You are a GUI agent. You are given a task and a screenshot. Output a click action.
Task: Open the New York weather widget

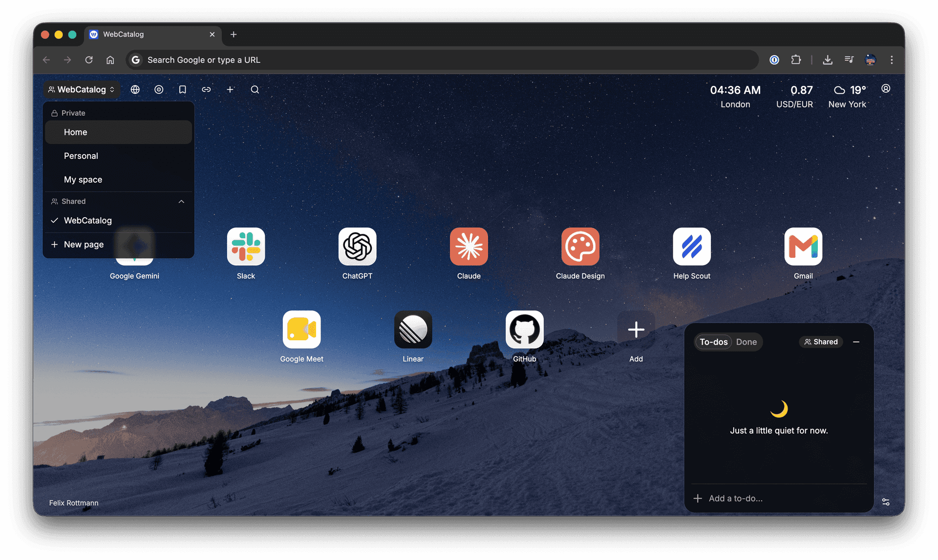[x=848, y=96]
